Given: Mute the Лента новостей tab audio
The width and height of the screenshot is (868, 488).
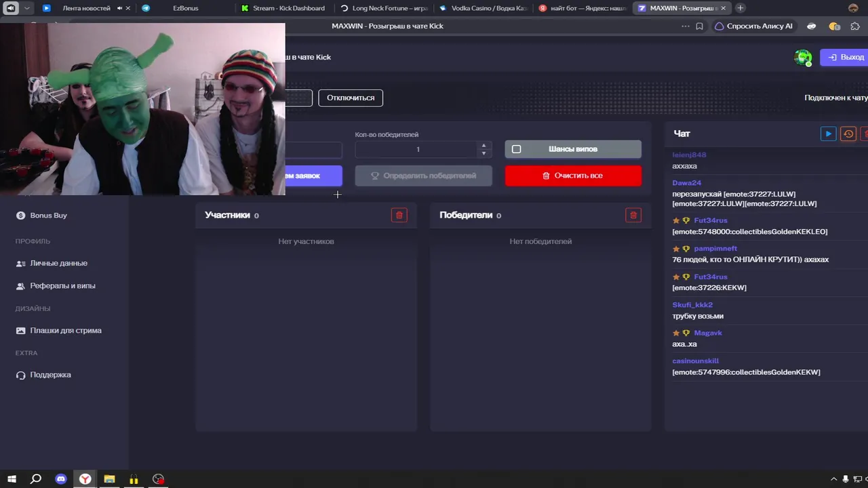Looking at the screenshot, I should tap(119, 8).
